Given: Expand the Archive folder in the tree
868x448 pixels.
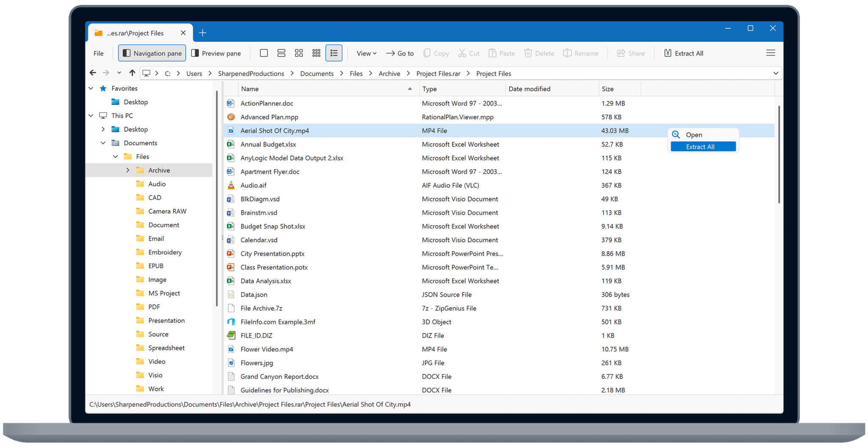Looking at the screenshot, I should point(128,170).
